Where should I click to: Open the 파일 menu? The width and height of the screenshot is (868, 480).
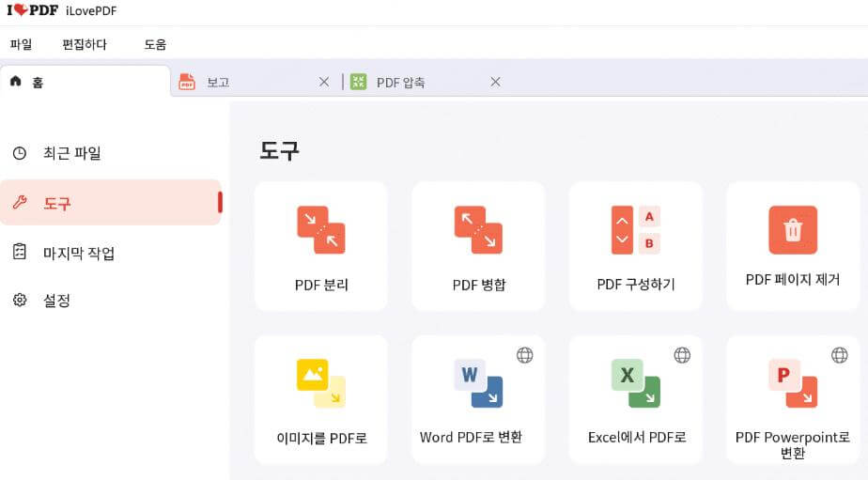21,44
